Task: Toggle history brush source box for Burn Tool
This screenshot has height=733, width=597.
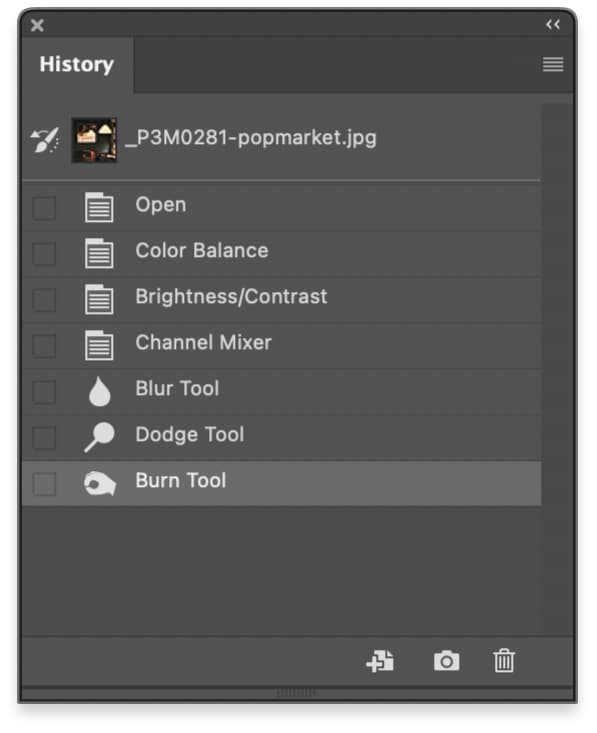Action: pyautogui.click(x=44, y=483)
